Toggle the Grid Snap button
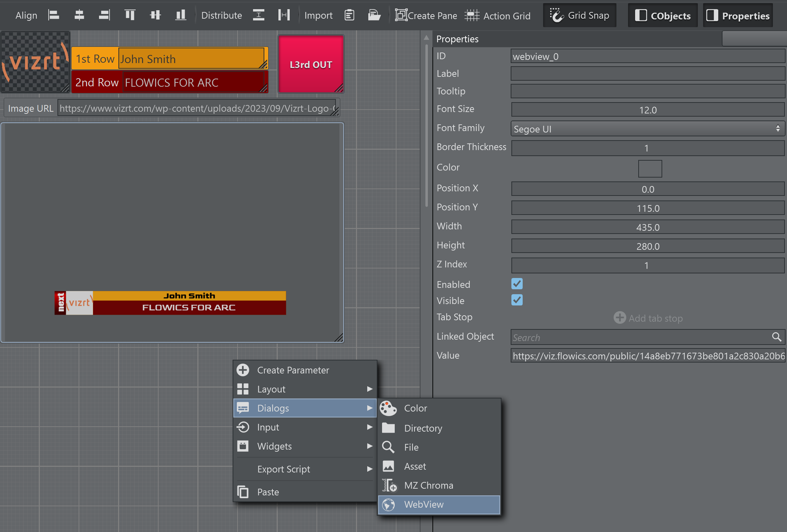This screenshot has height=532, width=787. coord(580,16)
